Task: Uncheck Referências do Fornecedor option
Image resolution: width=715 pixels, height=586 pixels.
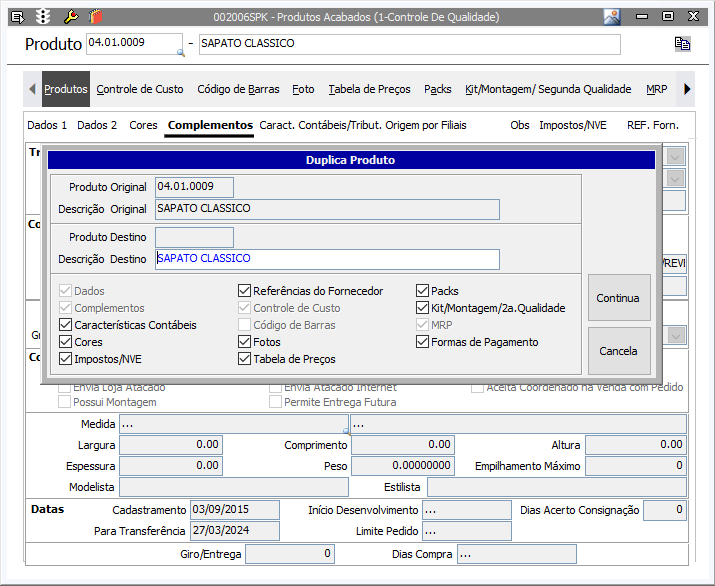Action: (244, 291)
